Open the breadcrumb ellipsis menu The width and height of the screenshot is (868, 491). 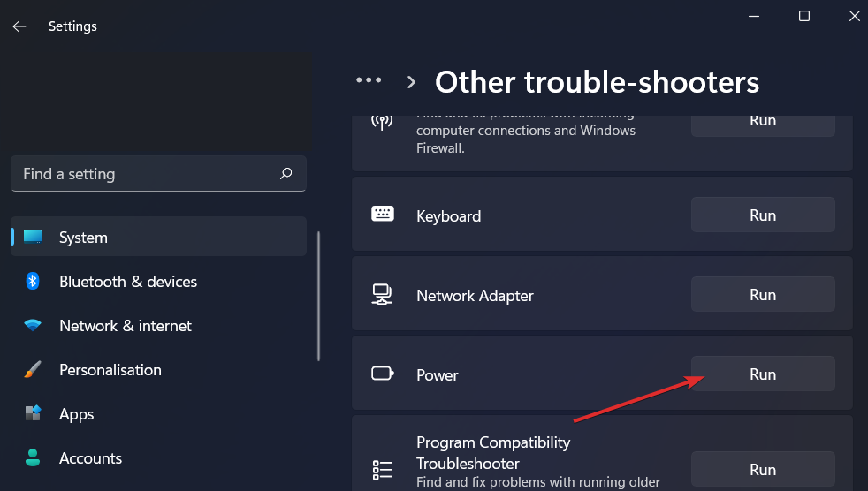pos(369,80)
